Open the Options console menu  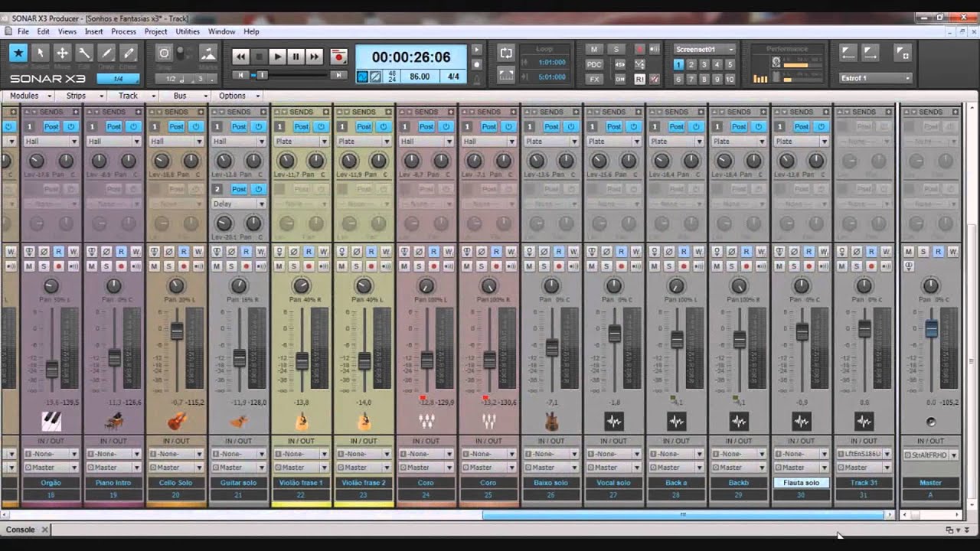coord(238,96)
